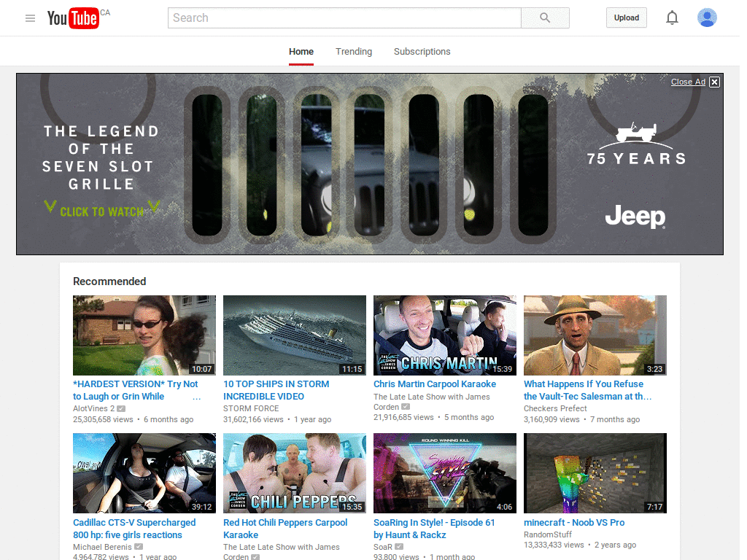Click the YouTube logo

pyautogui.click(x=73, y=18)
